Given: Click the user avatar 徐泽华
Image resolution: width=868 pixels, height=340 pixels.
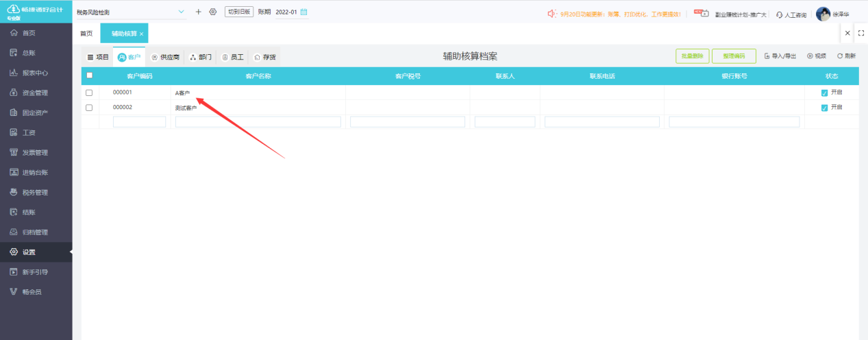Looking at the screenshot, I should coord(823,14).
